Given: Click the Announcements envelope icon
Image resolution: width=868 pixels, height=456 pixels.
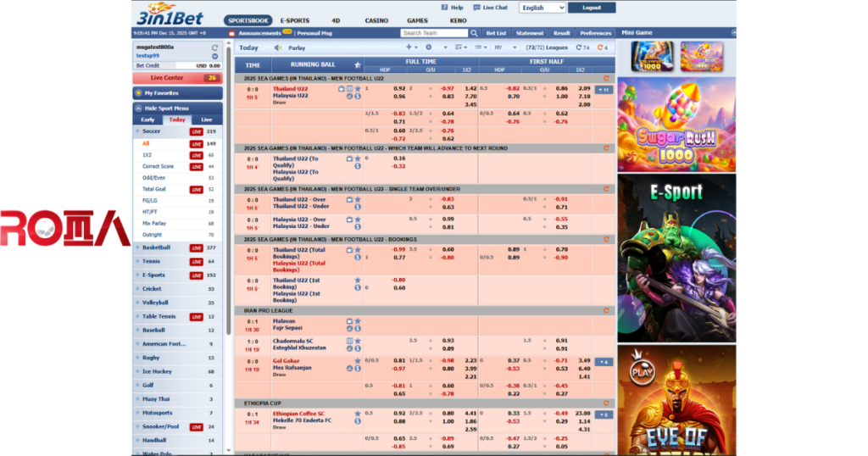Looking at the screenshot, I should click(x=232, y=33).
